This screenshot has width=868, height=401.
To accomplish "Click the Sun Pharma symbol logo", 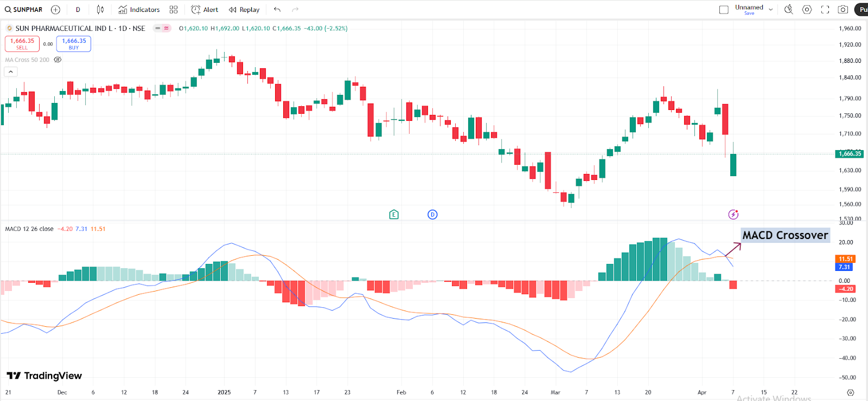I will 9,28.
